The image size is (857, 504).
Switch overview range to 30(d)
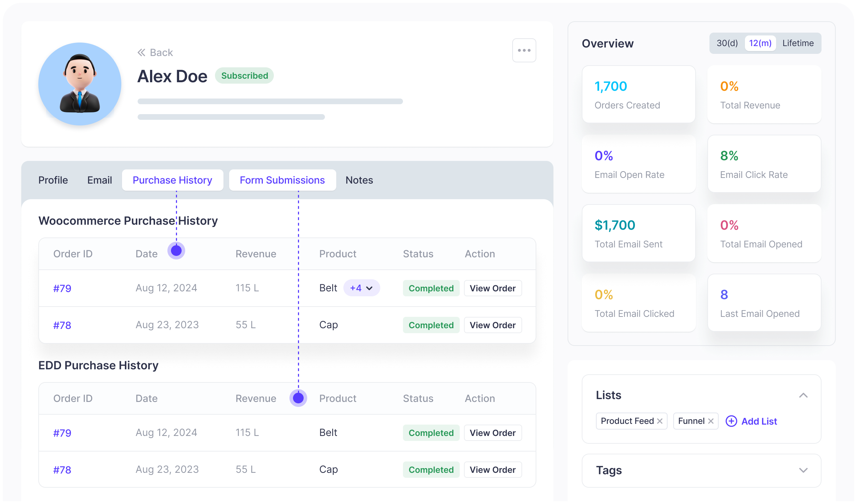pos(727,43)
